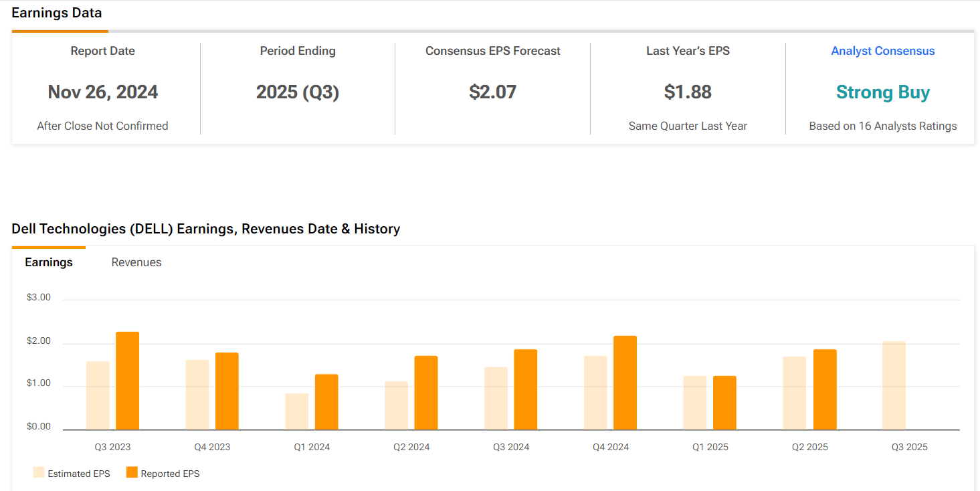Screen dimensions: 980x491
Task: Select the Q4 2024 reported EPS bar
Action: click(625, 383)
